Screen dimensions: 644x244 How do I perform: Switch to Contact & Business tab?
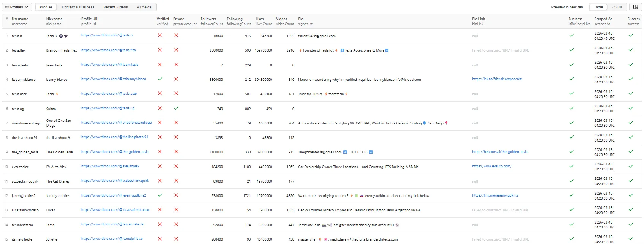[78, 7]
